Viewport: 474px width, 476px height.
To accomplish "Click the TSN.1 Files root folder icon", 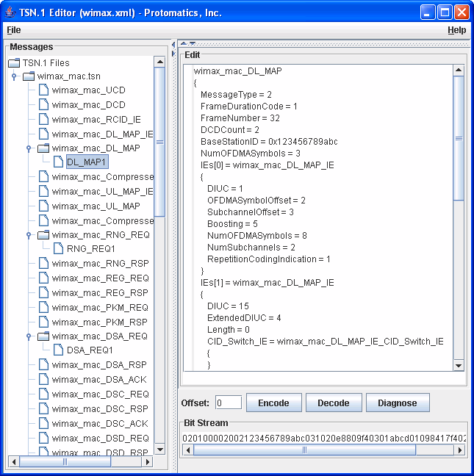I will (x=14, y=62).
